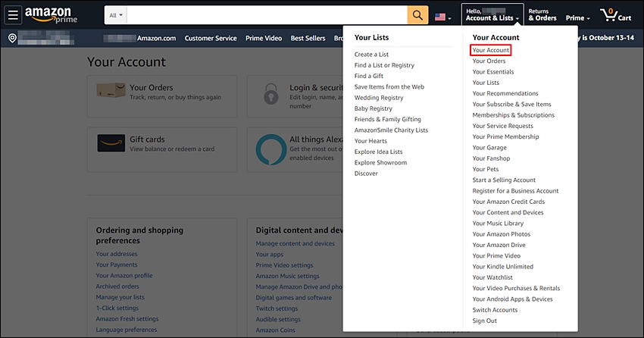Open Memberships & Subscriptions
Image resolution: width=644 pixels, height=338 pixels.
point(514,115)
